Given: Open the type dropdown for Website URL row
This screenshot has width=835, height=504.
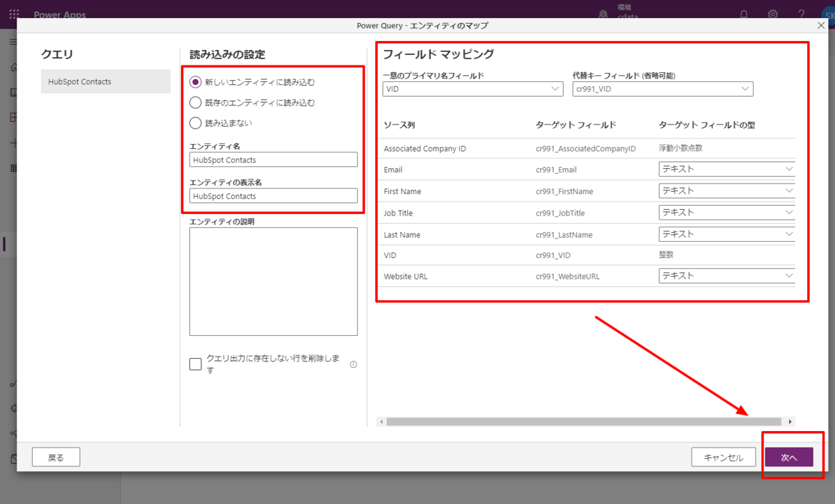Looking at the screenshot, I should pos(727,275).
